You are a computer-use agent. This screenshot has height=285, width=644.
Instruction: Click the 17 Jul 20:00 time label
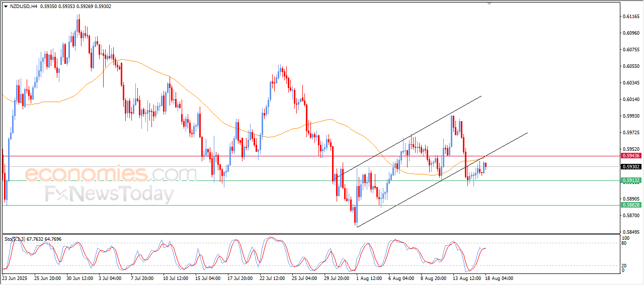[x=239, y=277]
